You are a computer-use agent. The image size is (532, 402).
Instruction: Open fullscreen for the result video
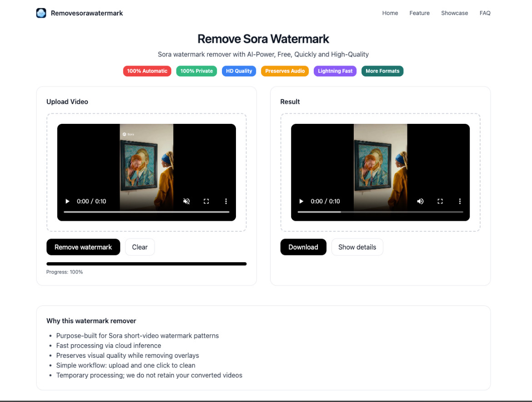tap(440, 201)
